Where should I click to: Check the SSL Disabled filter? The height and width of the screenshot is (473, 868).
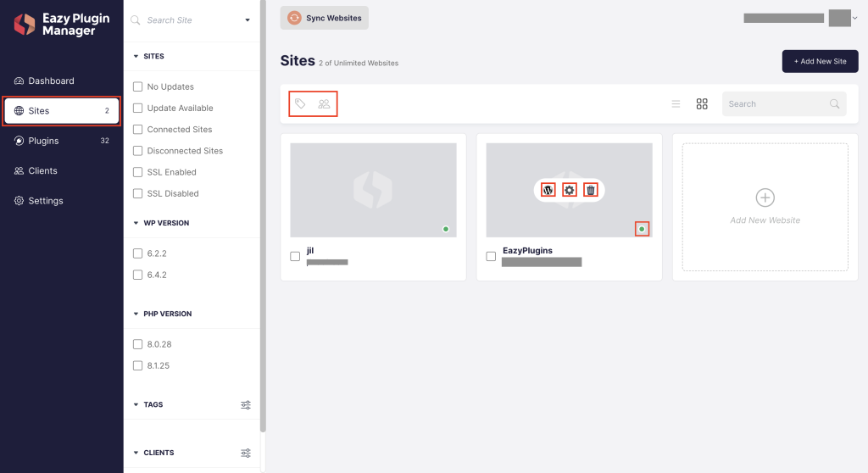coord(138,193)
